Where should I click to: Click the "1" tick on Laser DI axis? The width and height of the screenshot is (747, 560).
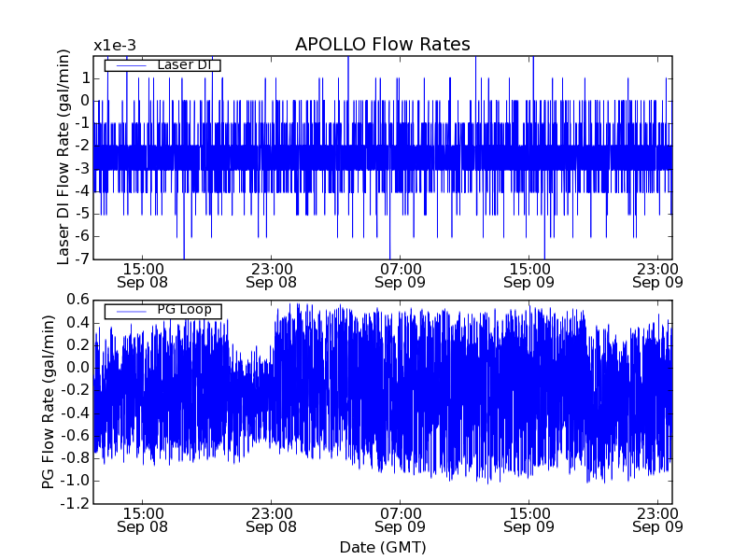[85, 78]
